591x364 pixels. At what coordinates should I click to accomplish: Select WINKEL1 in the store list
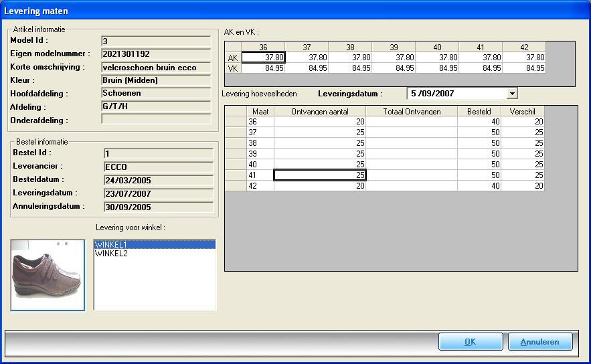pyautogui.click(x=155, y=245)
